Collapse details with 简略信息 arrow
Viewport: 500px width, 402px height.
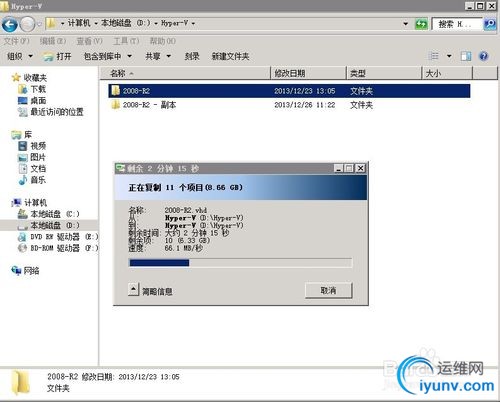pyautogui.click(x=133, y=289)
